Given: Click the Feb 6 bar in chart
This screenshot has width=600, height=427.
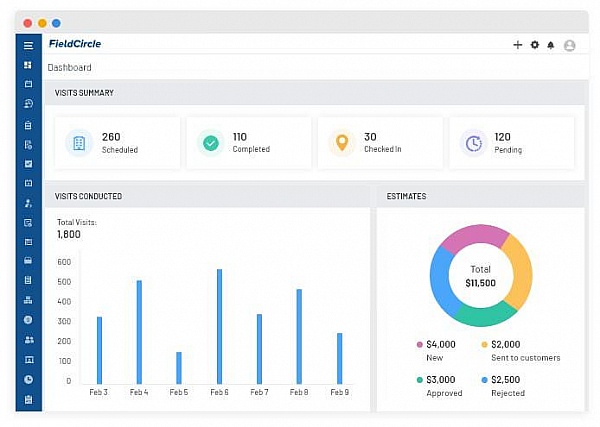Looking at the screenshot, I should 220,326.
